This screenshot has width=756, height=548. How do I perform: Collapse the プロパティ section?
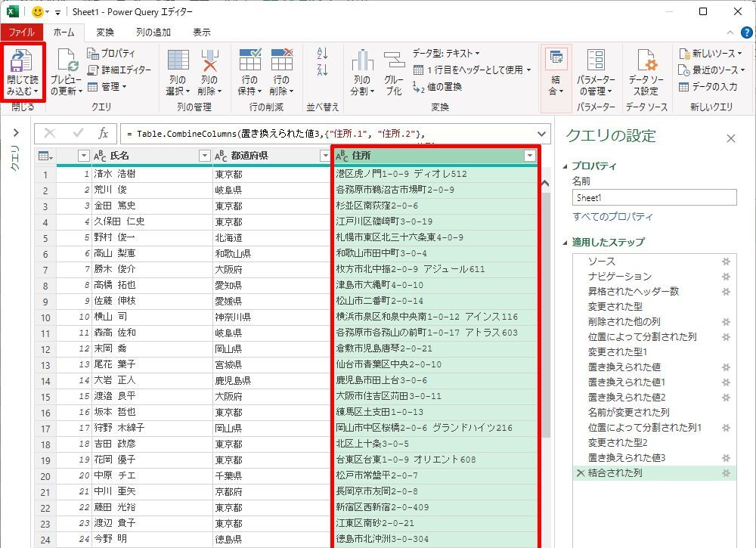pyautogui.click(x=567, y=166)
